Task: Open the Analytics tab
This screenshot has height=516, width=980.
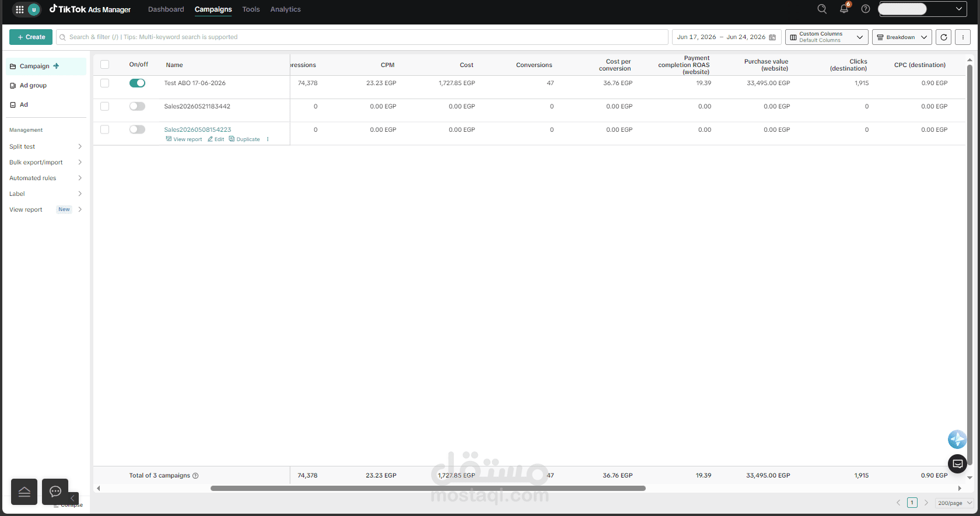Action: pos(285,9)
